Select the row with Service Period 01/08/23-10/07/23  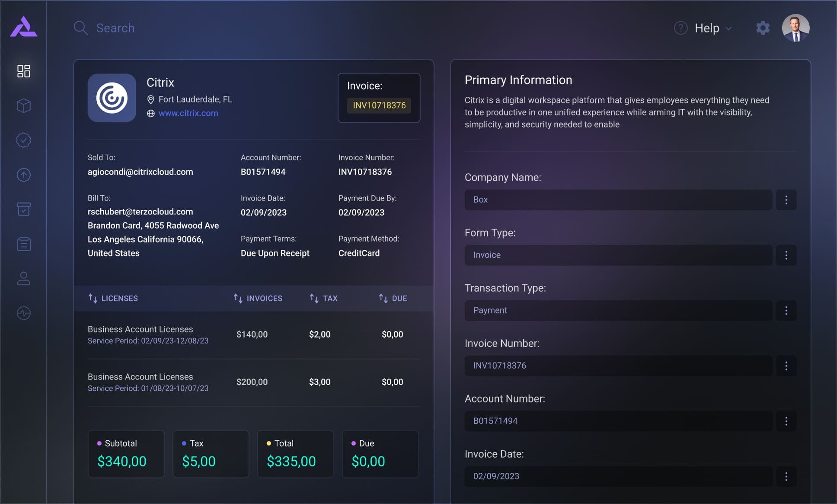click(x=253, y=382)
